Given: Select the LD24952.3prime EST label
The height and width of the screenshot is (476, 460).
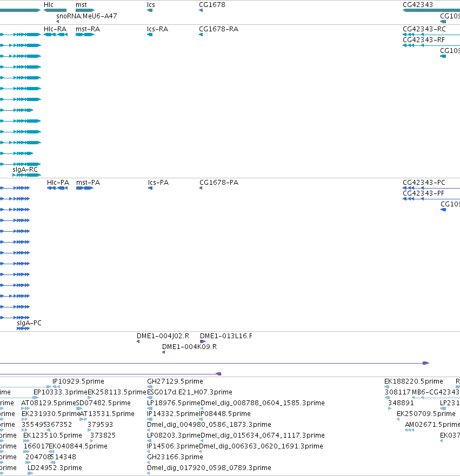Looking at the screenshot, I should pyautogui.click(x=55, y=468).
